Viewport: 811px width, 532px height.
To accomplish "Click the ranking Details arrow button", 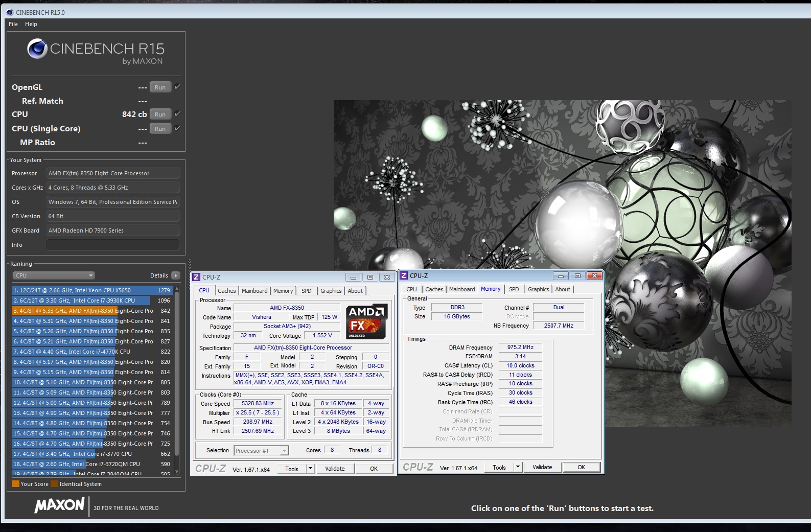I will click(176, 275).
